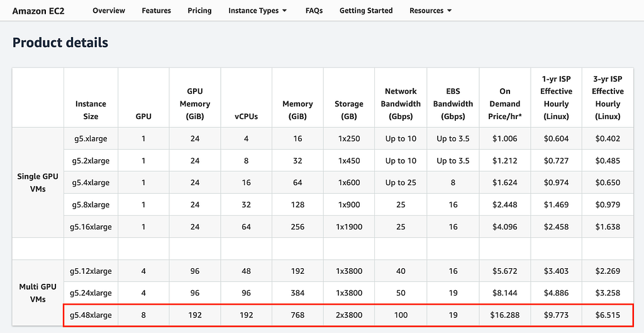
Task: Open the Overview nav item
Action: (x=109, y=11)
